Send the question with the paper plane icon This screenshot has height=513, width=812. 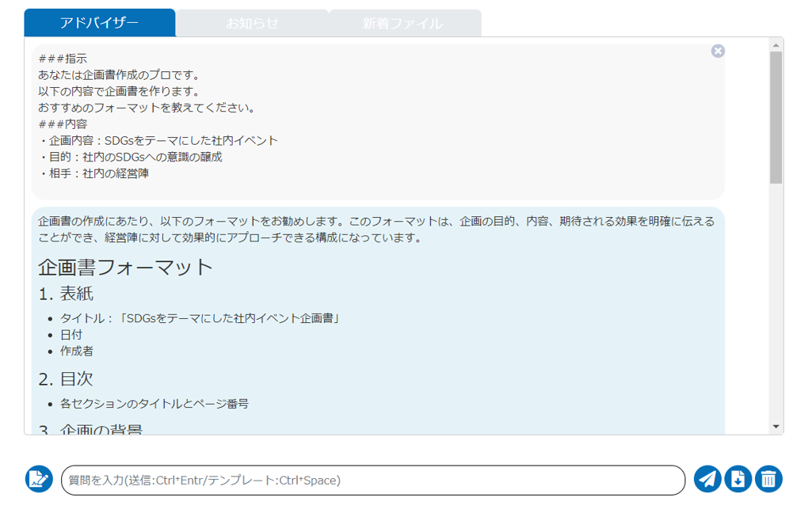coord(707,479)
